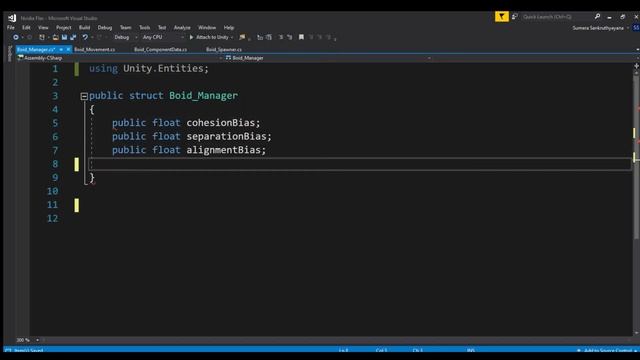Open the document tab list dropdown arrow
The image size is (640, 360).
click(x=637, y=49)
